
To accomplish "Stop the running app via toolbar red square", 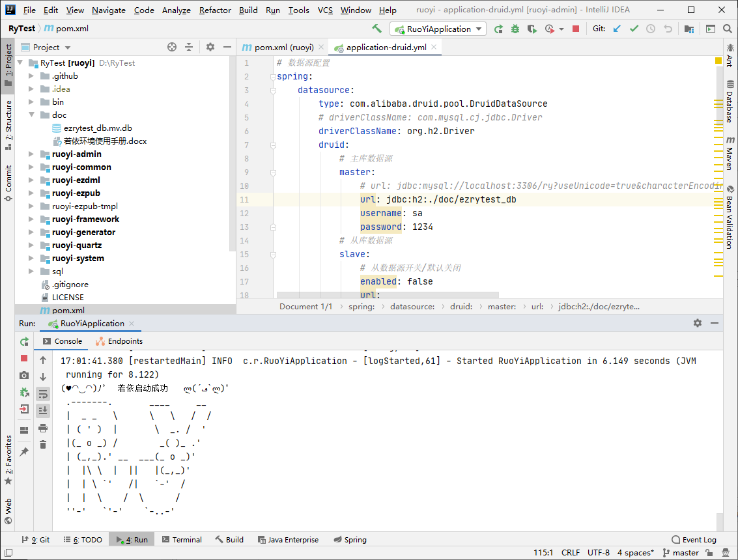I will point(576,29).
